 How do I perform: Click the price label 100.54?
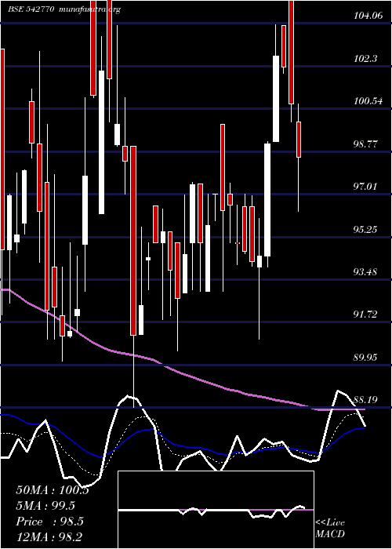(368, 101)
